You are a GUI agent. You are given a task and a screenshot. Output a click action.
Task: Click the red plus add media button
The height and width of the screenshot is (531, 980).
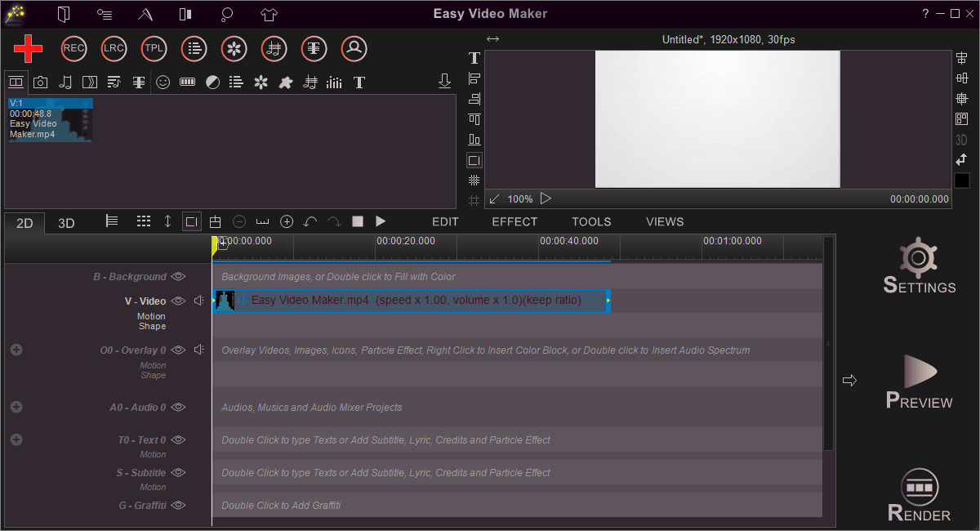[29, 49]
